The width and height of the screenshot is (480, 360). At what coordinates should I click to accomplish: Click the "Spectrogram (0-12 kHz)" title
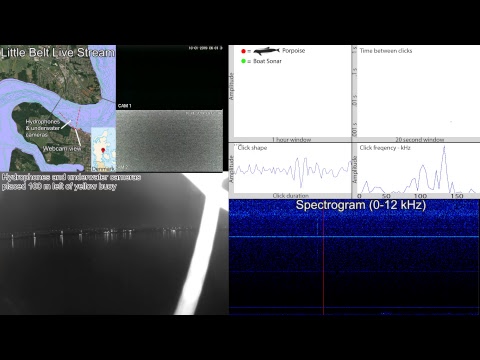[x=361, y=205]
